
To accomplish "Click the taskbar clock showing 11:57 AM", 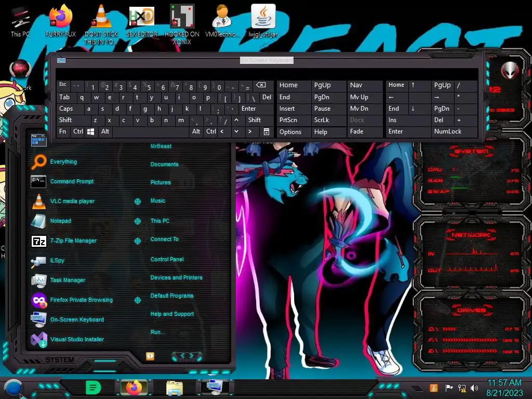I will [504, 383].
